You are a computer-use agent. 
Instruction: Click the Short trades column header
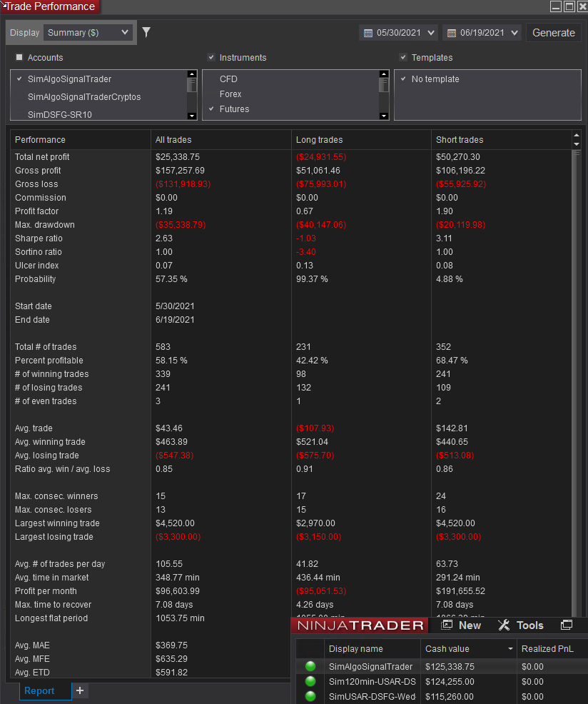pyautogui.click(x=501, y=140)
